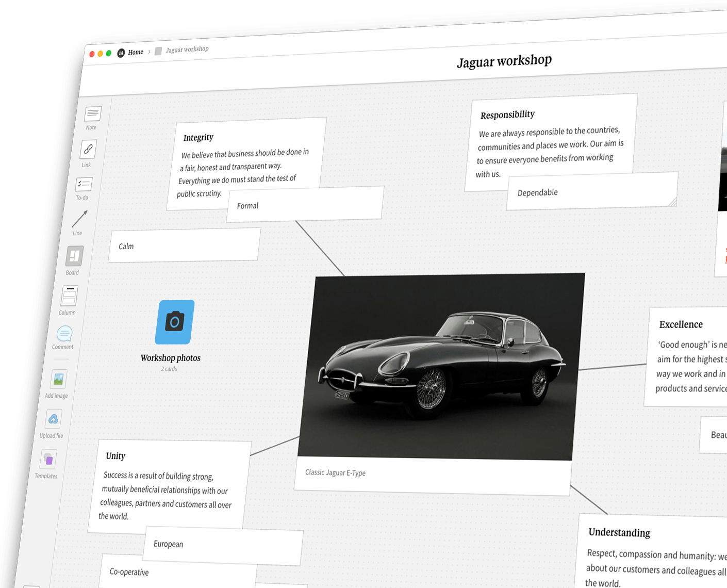Click the Jaguar workshop breadcrumb

(x=187, y=50)
